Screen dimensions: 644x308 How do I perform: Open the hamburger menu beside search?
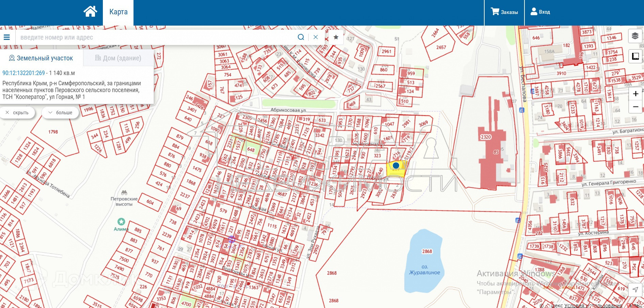tap(7, 37)
